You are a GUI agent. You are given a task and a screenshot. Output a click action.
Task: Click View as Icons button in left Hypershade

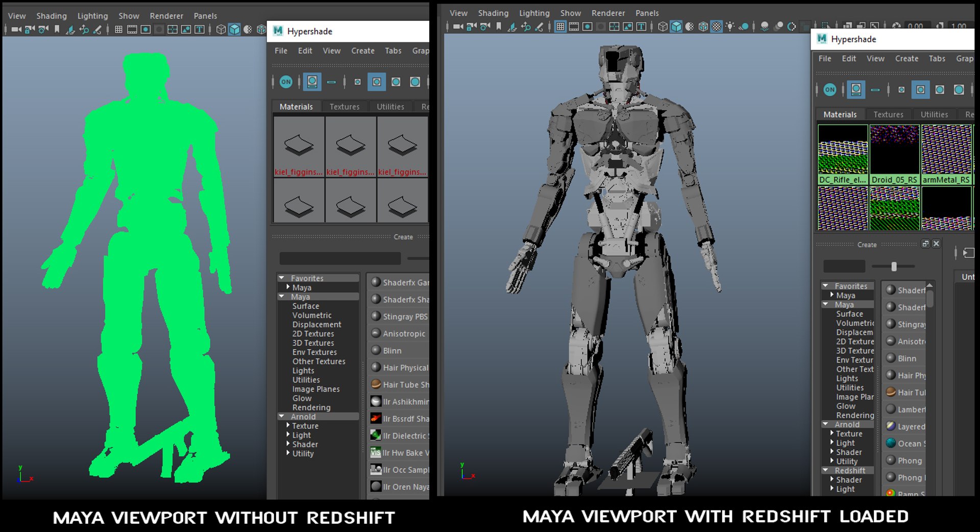(312, 82)
